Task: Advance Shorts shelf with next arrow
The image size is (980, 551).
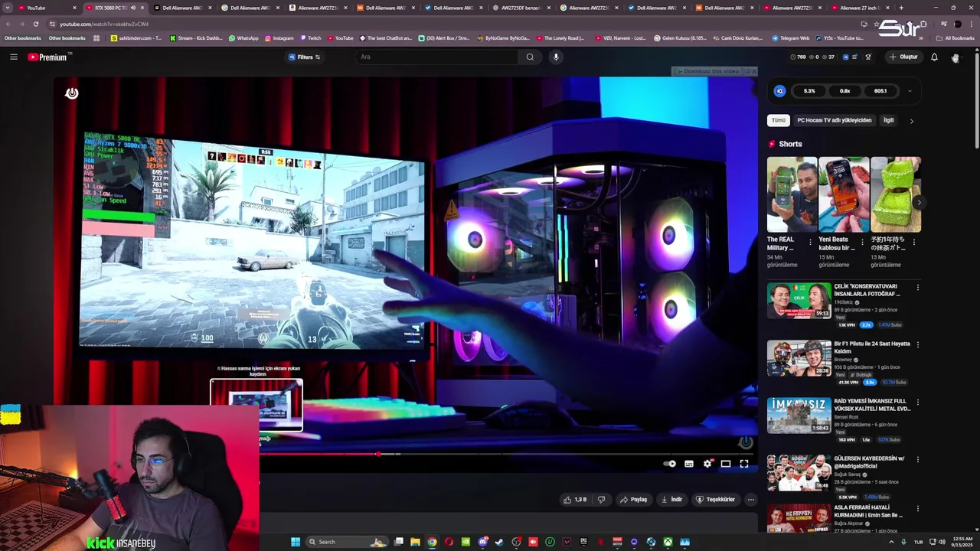Action: point(918,202)
